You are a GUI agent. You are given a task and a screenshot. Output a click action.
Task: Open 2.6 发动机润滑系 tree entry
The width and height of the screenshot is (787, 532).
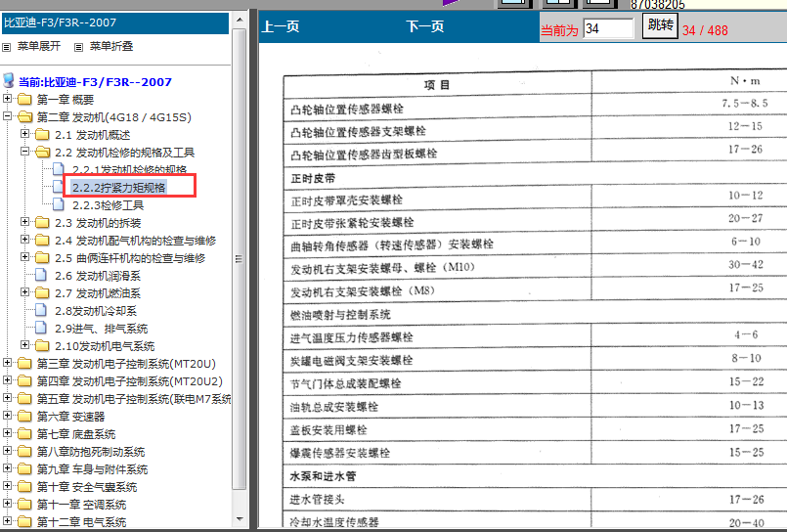pos(98,276)
